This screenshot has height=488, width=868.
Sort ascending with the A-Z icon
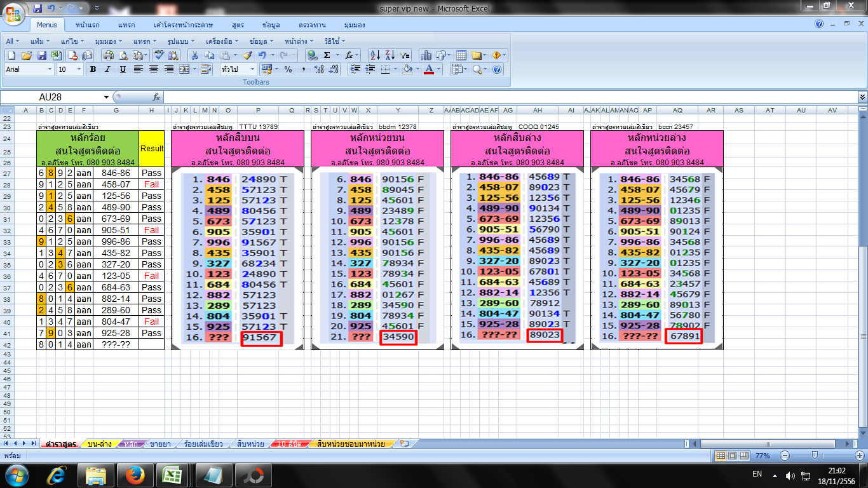click(x=375, y=55)
